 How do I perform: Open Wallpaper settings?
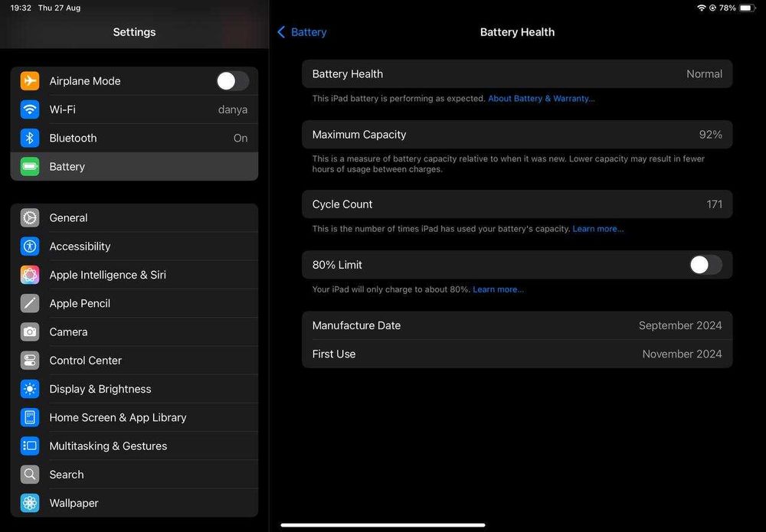pyautogui.click(x=134, y=503)
